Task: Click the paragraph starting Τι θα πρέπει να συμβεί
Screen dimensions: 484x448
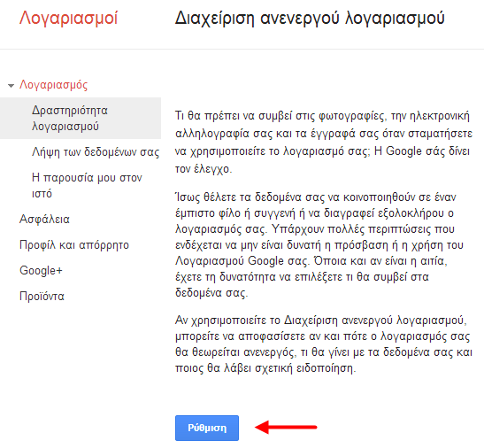Action: tap(324, 143)
